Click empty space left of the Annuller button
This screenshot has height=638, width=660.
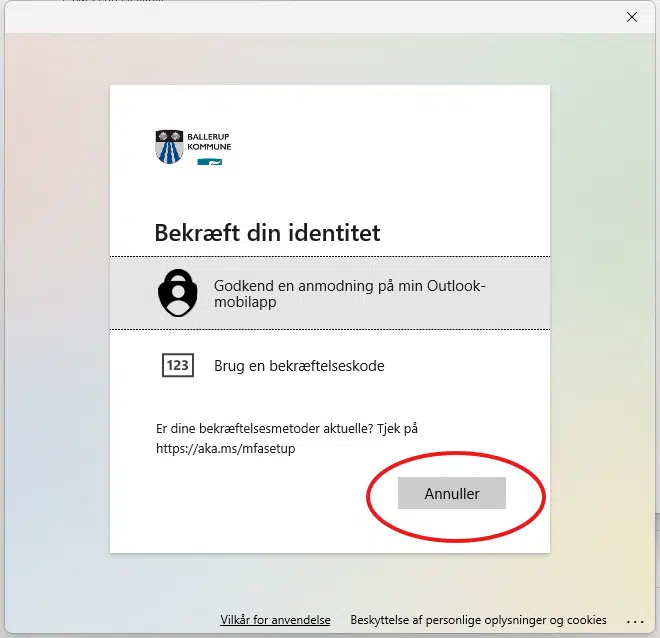coord(250,494)
